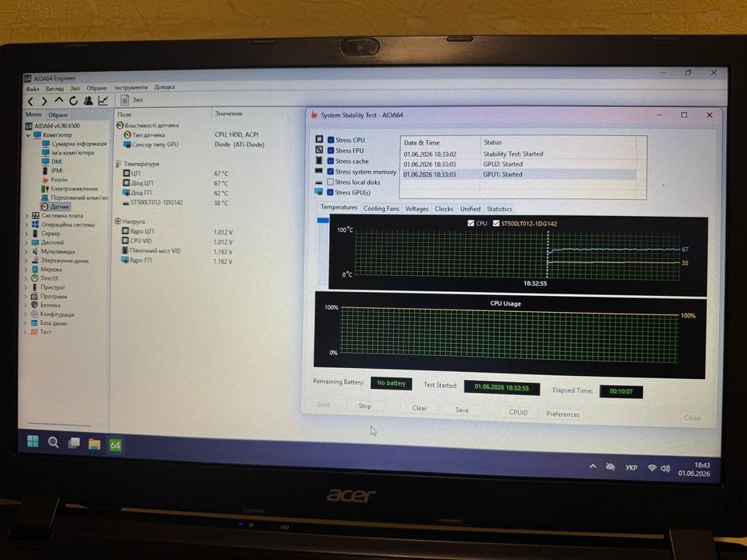This screenshot has width=747, height=560.
Task: Switch to the Voltages tab
Action: click(x=417, y=209)
